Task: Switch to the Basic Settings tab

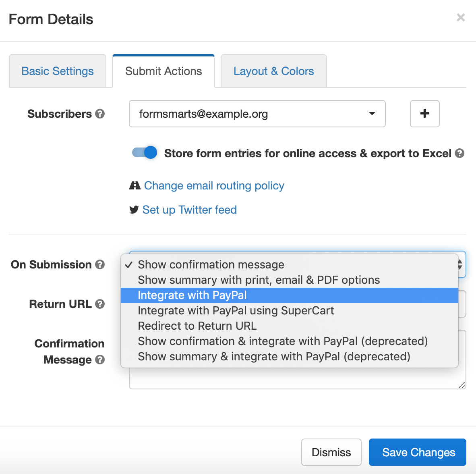Action: coord(58,71)
